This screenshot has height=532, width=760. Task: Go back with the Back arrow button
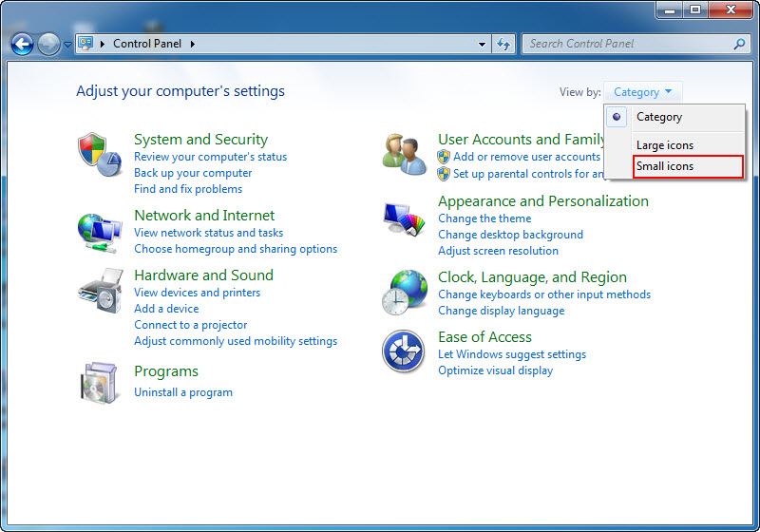click(x=22, y=45)
